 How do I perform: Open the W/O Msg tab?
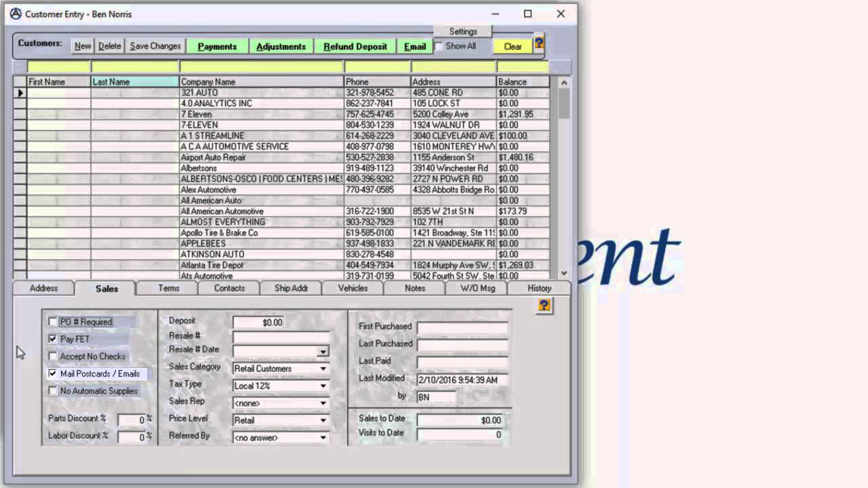(x=477, y=288)
